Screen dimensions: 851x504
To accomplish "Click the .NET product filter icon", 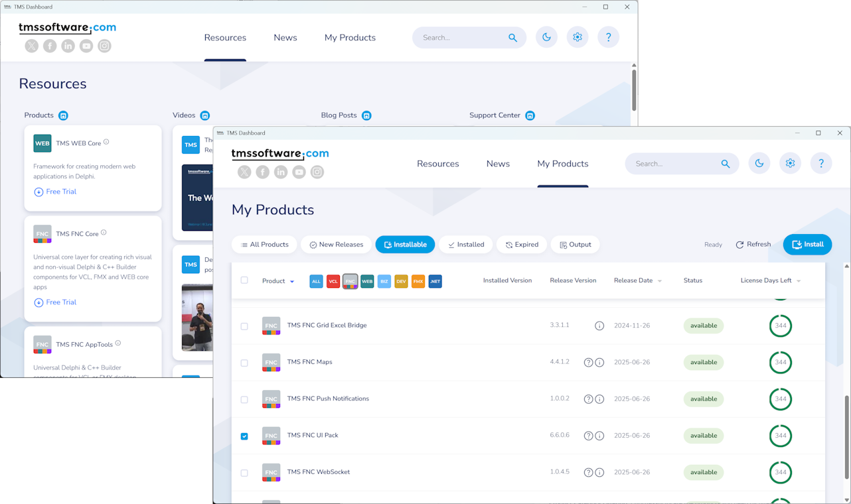I will [x=435, y=281].
